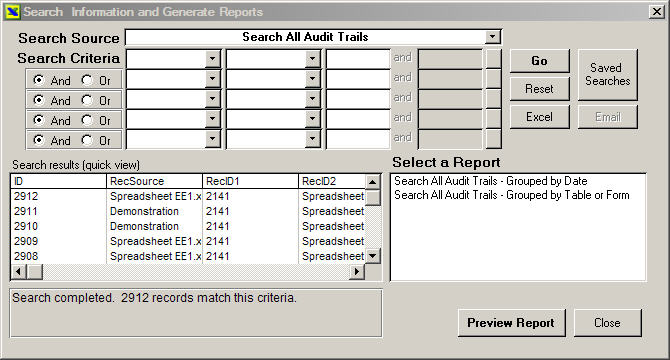
Task: Click results scroll down arrow
Action: click(373, 256)
